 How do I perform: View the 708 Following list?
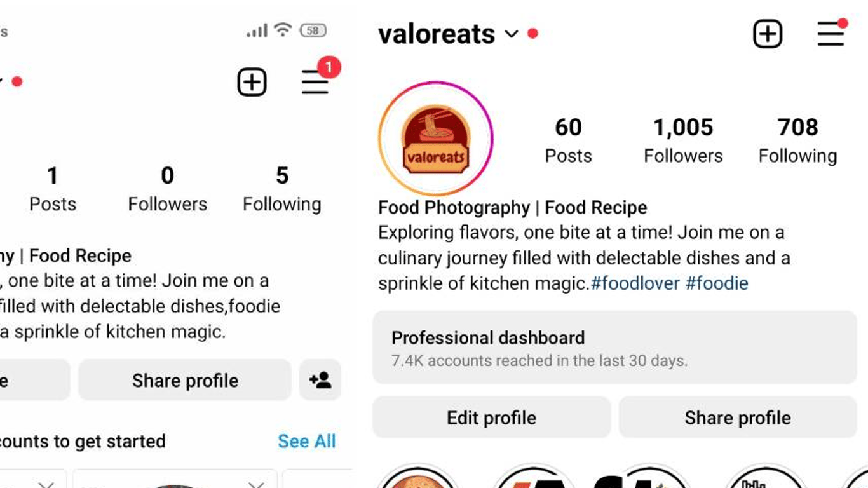[797, 140]
